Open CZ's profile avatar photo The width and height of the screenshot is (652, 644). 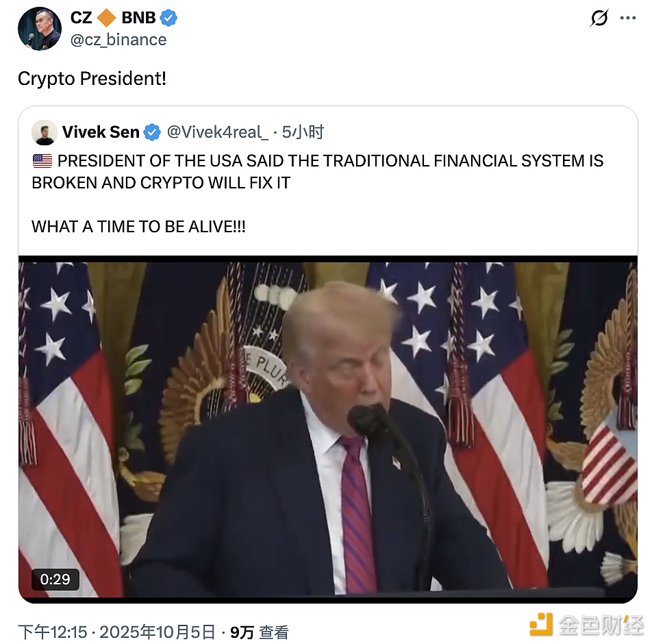point(40,29)
